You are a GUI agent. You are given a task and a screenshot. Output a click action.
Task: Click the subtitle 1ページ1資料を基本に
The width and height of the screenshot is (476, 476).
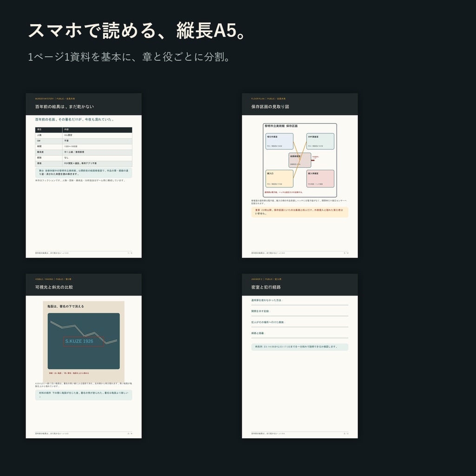(x=129, y=57)
